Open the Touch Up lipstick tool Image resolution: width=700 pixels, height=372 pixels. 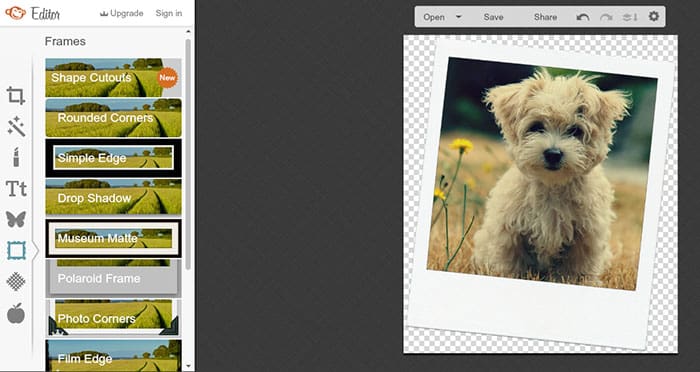point(16,157)
